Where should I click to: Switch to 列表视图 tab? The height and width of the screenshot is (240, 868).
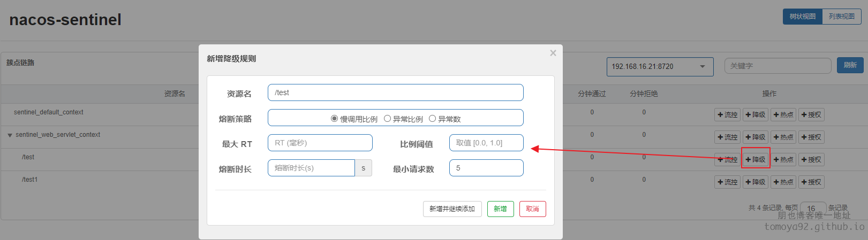coord(842,17)
